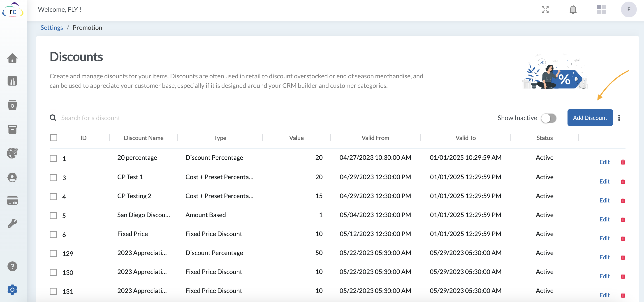This screenshot has width=644, height=302.
Task: Check the box for discount ID 1
Action: (53, 158)
